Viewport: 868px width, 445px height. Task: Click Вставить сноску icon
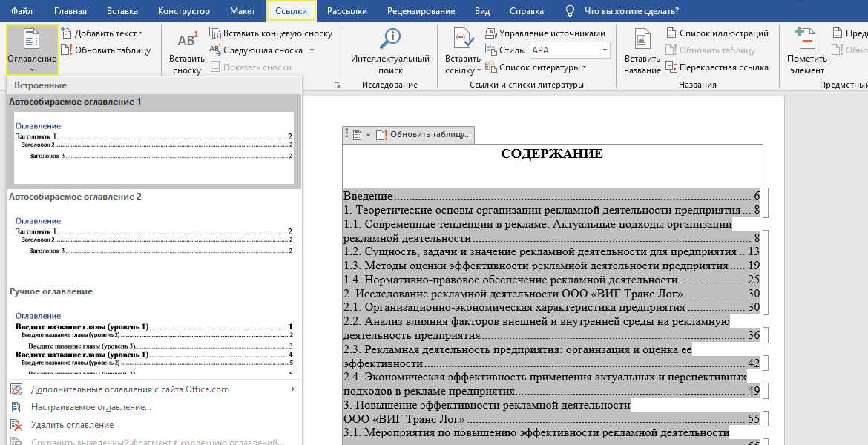pos(186,42)
